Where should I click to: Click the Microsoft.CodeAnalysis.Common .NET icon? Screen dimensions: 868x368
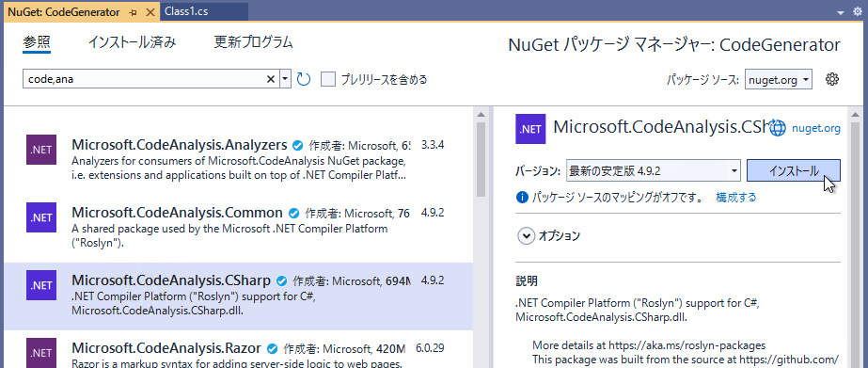coord(41,216)
